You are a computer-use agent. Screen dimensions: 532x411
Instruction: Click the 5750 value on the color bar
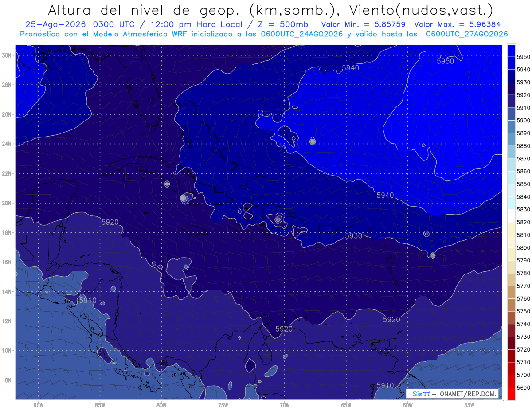pos(524,311)
